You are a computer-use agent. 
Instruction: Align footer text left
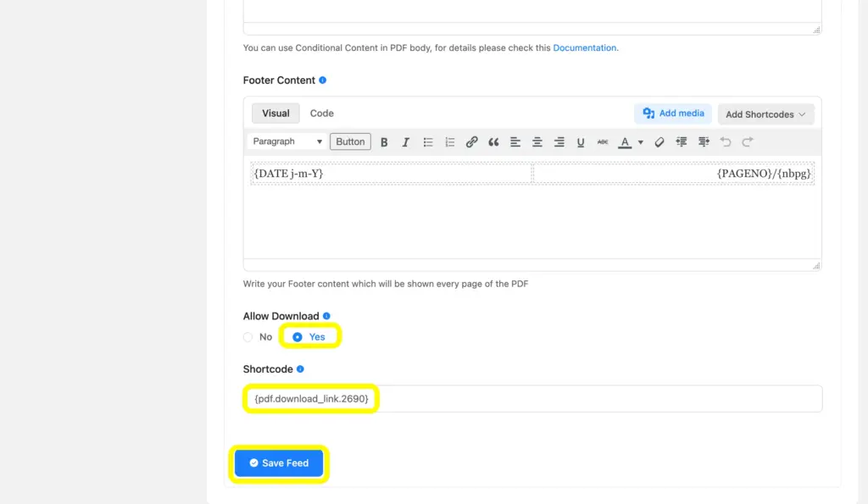click(x=515, y=142)
